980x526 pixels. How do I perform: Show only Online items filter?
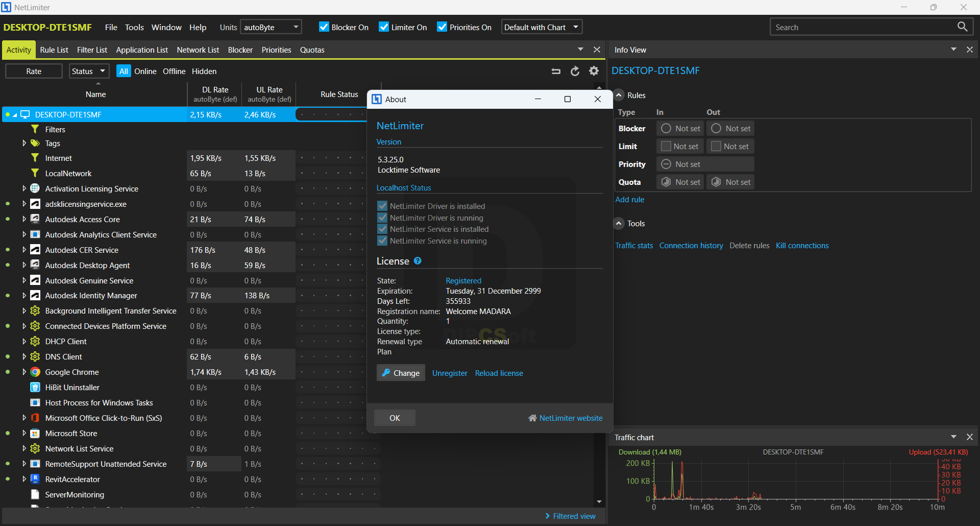[145, 71]
